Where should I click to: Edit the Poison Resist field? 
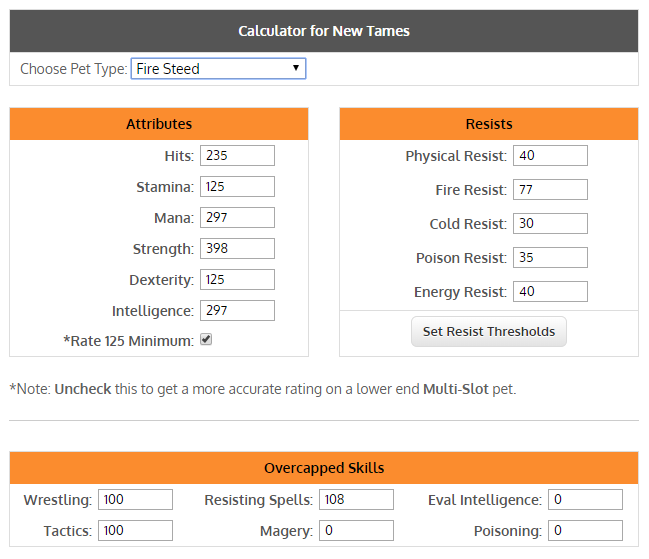pos(550,257)
